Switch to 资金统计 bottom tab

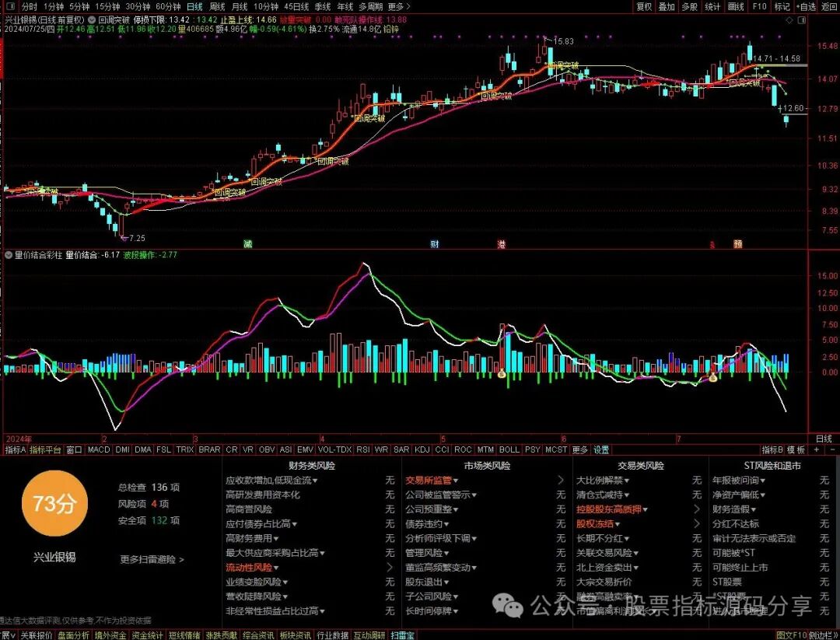click(x=147, y=635)
